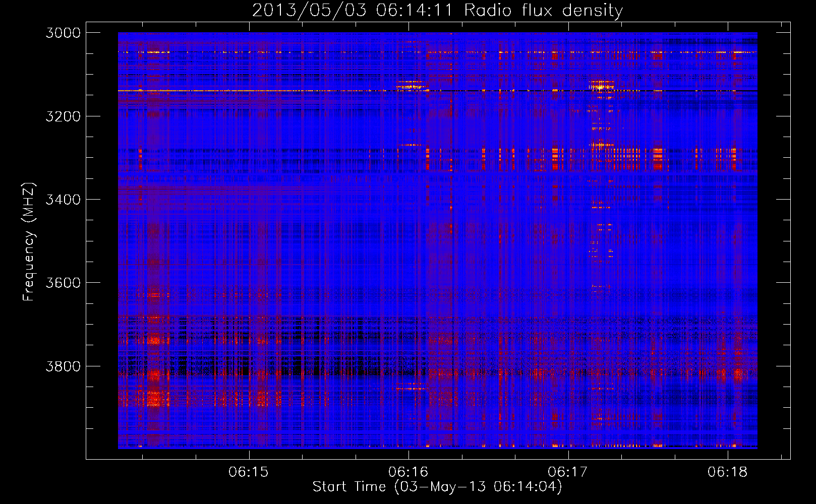This screenshot has height=504, width=816.
Task: Click the 06:18 time axis label
Action: point(727,472)
